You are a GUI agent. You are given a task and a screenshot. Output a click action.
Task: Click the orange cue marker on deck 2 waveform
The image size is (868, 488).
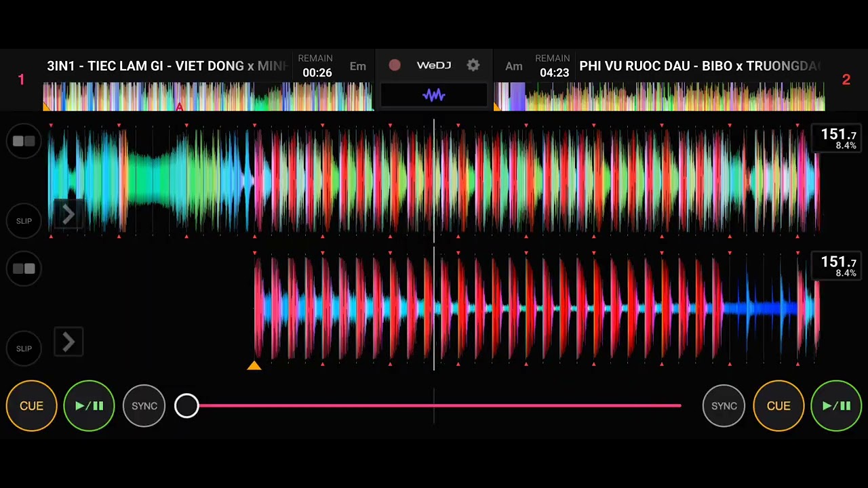pos(254,365)
